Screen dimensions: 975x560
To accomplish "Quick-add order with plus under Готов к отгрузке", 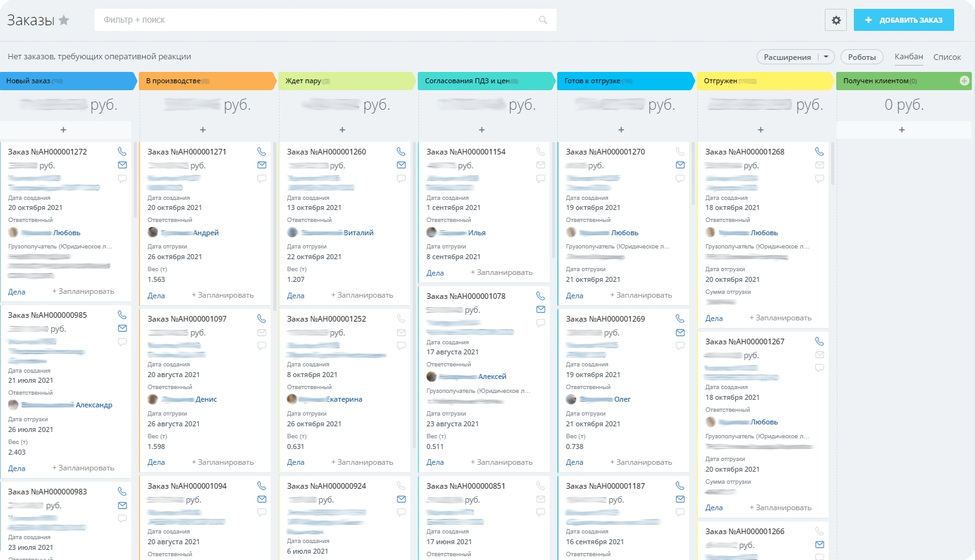I will pyautogui.click(x=621, y=130).
